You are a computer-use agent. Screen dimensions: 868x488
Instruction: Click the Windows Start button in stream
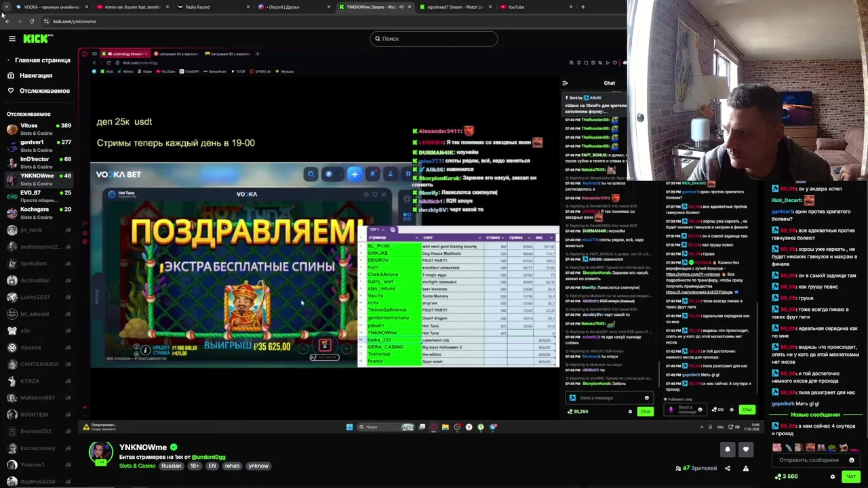[349, 427]
